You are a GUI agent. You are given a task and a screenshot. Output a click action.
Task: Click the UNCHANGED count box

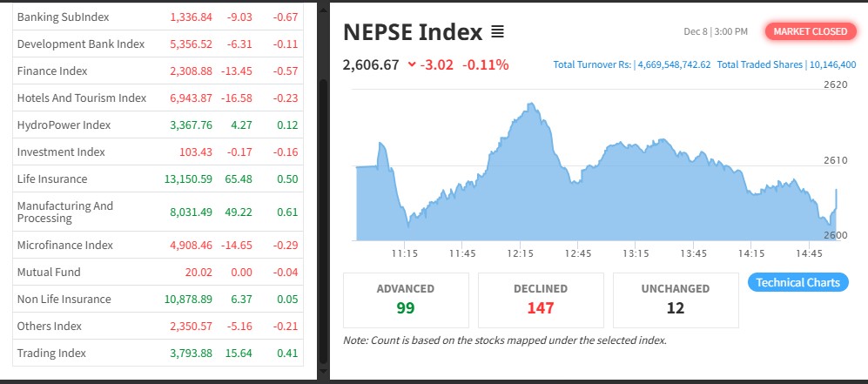(x=676, y=299)
